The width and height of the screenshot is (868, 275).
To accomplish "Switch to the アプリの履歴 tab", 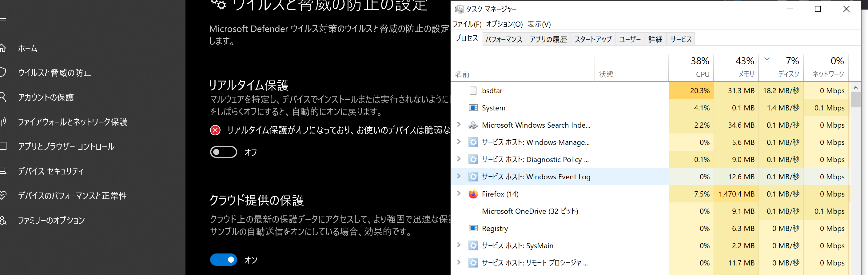I will (548, 39).
